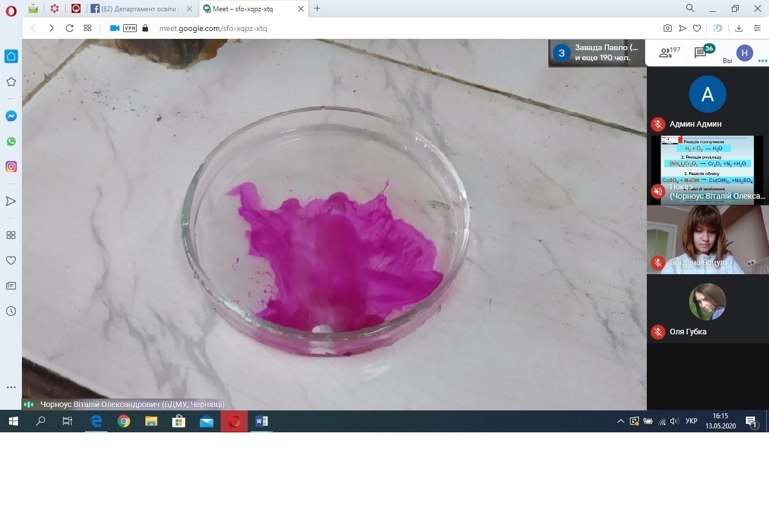
Task: Expand hidden system tray icons arrow
Action: click(x=620, y=421)
